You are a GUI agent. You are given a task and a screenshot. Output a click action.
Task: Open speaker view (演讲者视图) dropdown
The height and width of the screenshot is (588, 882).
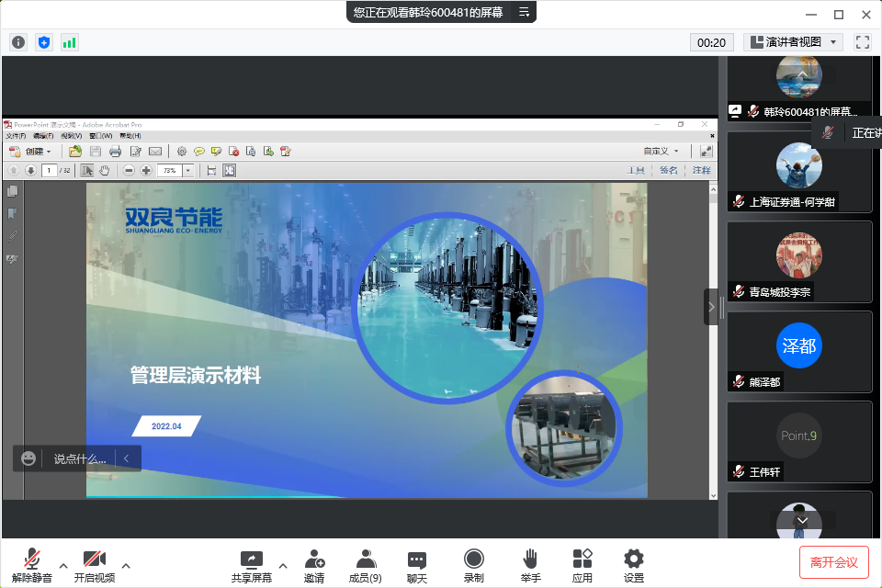(x=793, y=42)
